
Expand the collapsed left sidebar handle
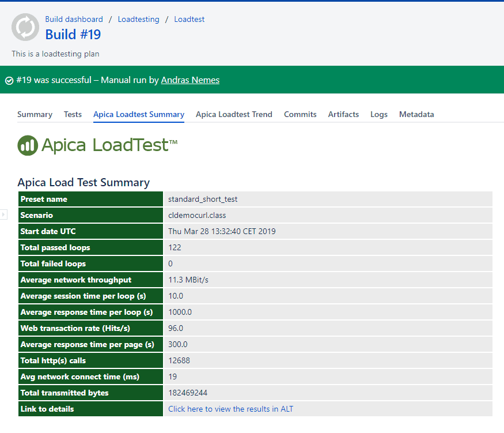3,214
